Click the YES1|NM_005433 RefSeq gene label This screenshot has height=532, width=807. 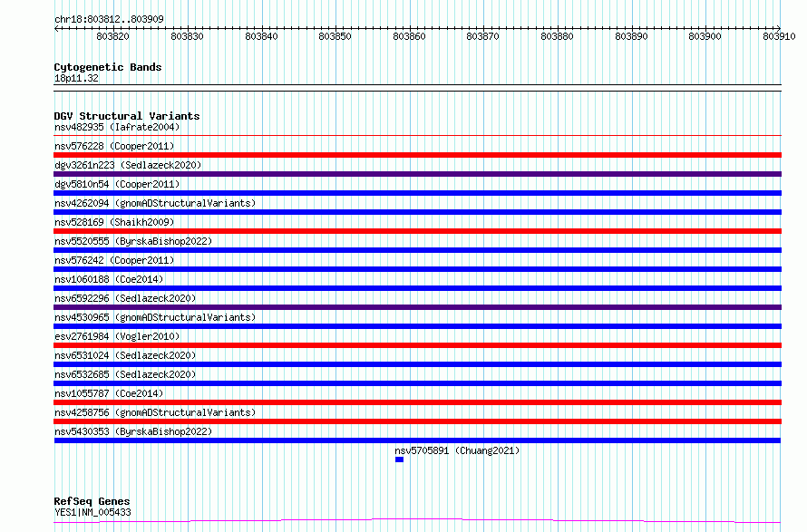pos(92,512)
